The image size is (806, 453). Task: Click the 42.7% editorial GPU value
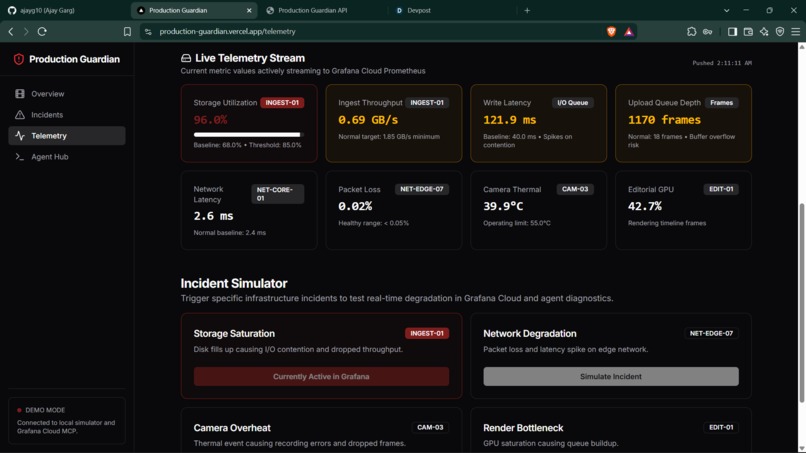pos(645,206)
